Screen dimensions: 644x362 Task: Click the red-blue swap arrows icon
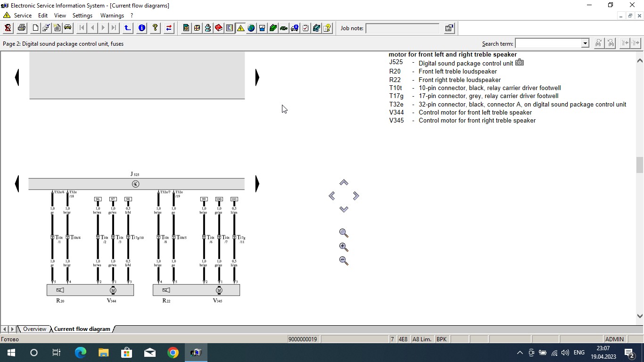(x=169, y=28)
